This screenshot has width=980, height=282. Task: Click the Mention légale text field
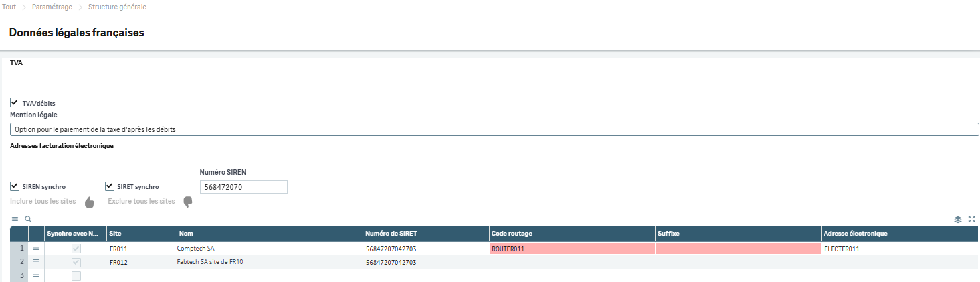(494, 129)
